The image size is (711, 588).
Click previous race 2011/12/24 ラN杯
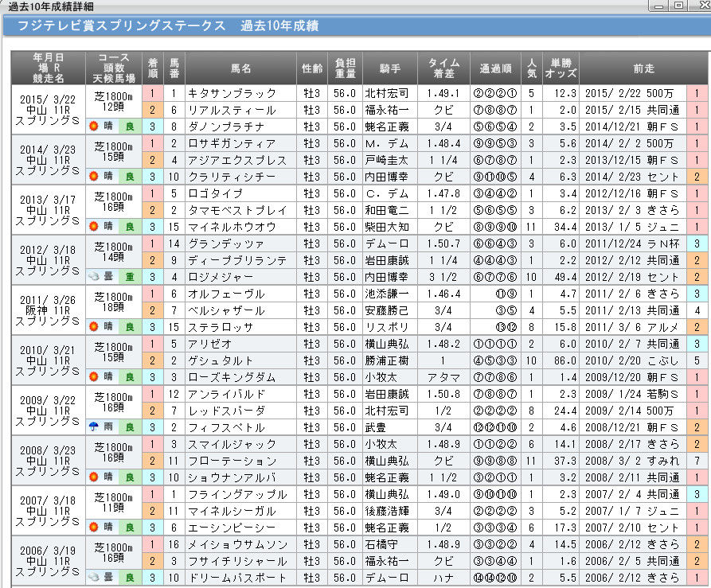[632, 243]
